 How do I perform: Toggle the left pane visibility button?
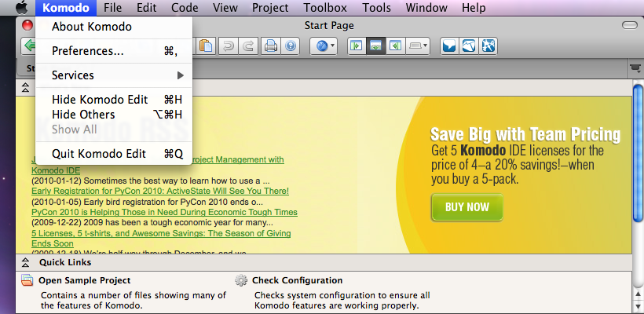click(x=357, y=46)
